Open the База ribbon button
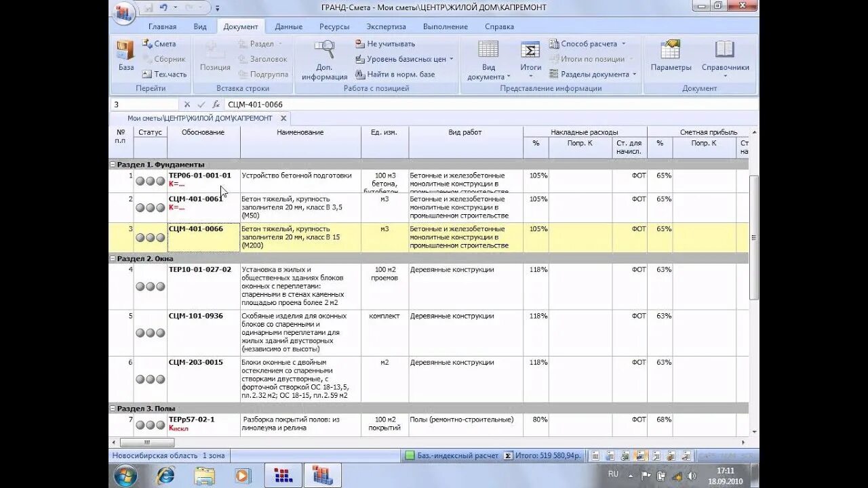Screen dimensions: 868x488 126,56
